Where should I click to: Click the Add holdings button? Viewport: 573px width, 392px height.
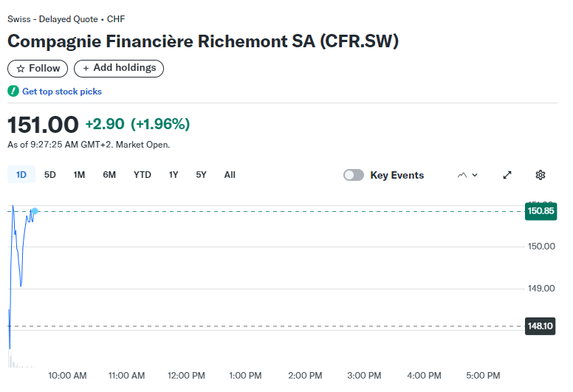(119, 69)
